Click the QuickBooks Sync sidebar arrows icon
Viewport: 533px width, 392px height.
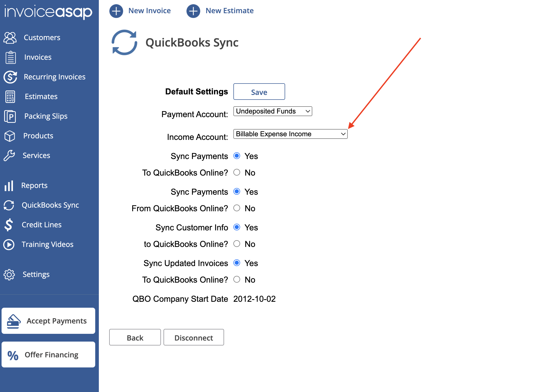point(9,205)
